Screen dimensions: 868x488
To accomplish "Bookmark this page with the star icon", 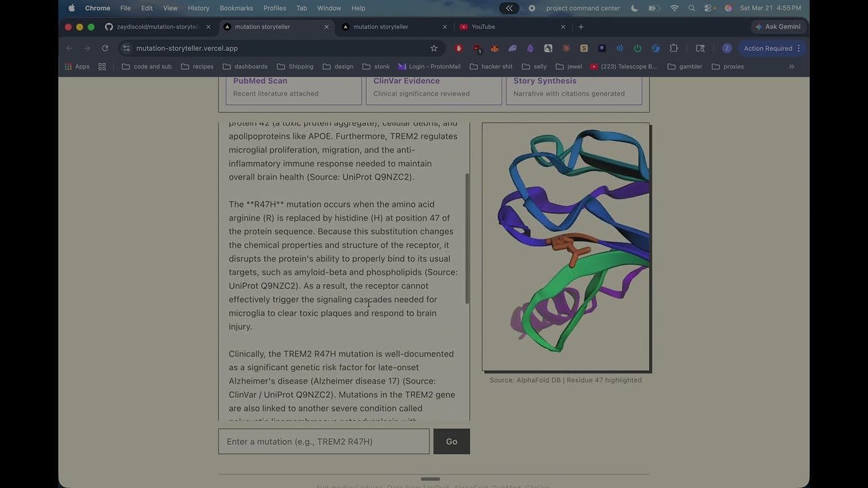I will pyautogui.click(x=434, y=48).
